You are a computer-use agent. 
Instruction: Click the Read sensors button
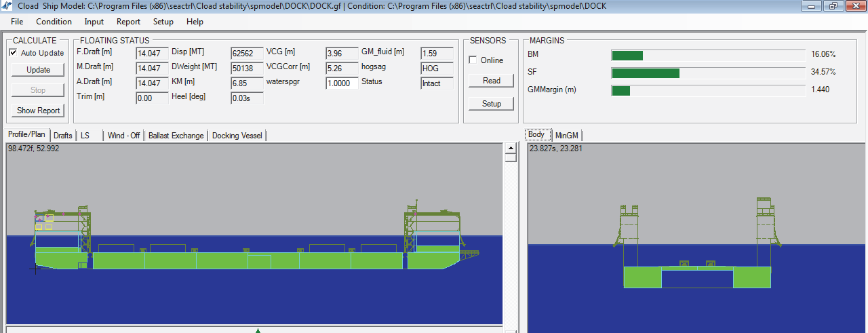492,81
